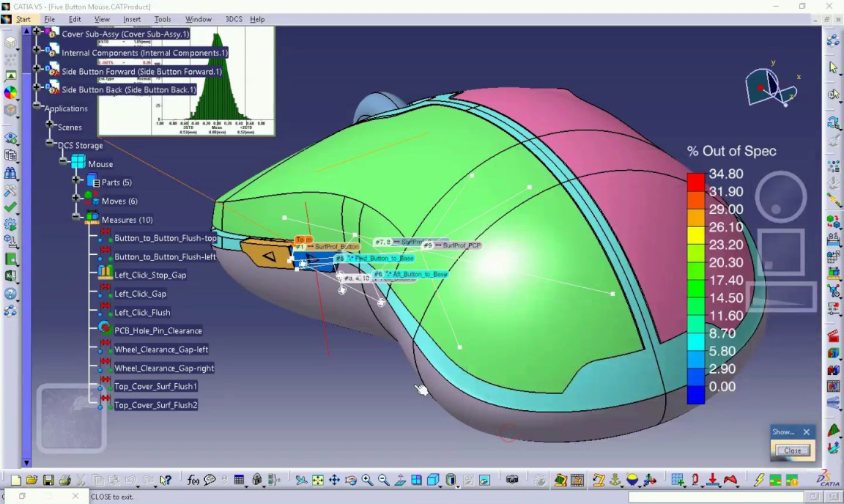Screen dimensions: 844x504
Task: Open the Insert menu
Action: 132,19
